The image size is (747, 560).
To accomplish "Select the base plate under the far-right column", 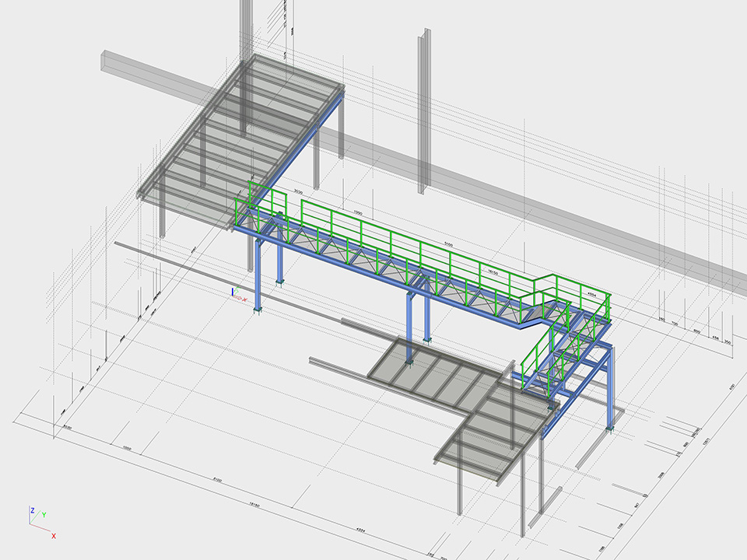I will (x=609, y=428).
